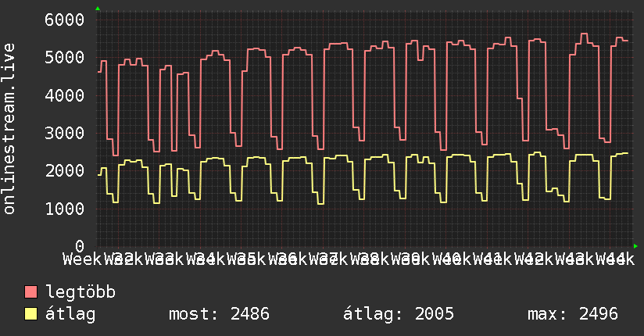This screenshot has height=336, width=644.
Task: Click the pink legtöbb legend swatch
Action: [30, 292]
